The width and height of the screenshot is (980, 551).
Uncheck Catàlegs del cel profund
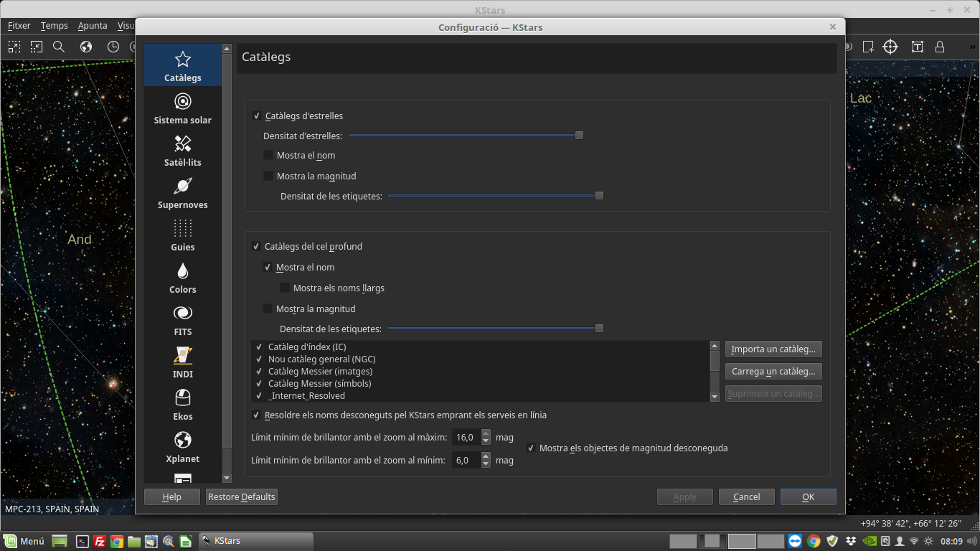pos(256,247)
